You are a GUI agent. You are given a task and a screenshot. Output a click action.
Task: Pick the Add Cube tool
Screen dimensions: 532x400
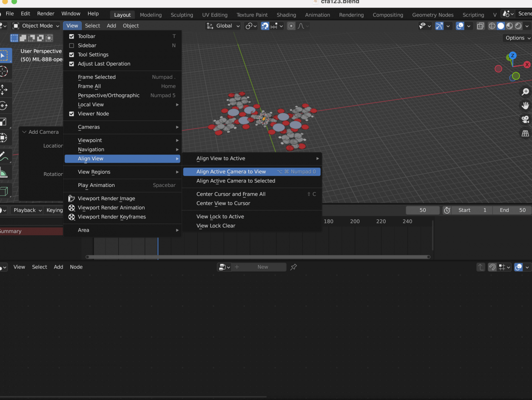(3, 191)
